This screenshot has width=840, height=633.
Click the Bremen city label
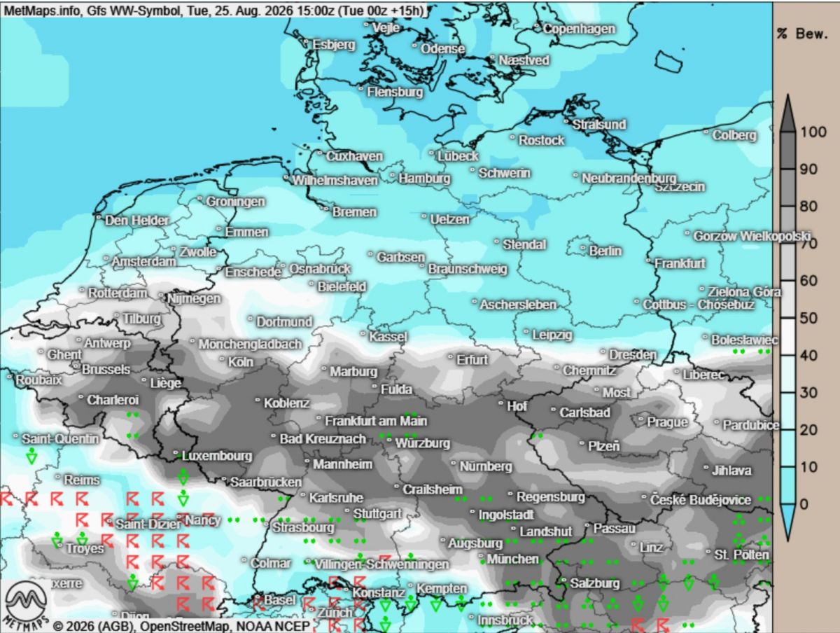[x=354, y=211]
